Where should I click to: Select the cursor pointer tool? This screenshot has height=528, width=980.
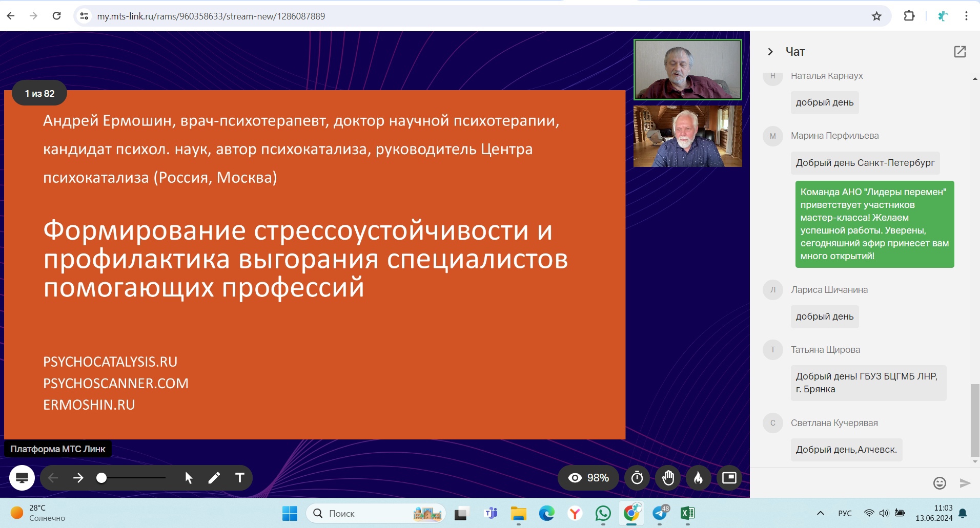tap(189, 478)
